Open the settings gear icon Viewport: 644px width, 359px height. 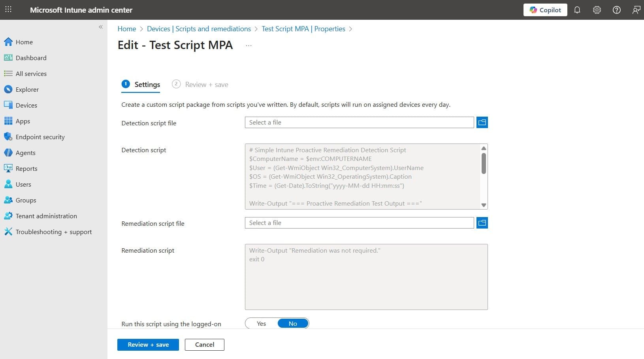point(597,10)
